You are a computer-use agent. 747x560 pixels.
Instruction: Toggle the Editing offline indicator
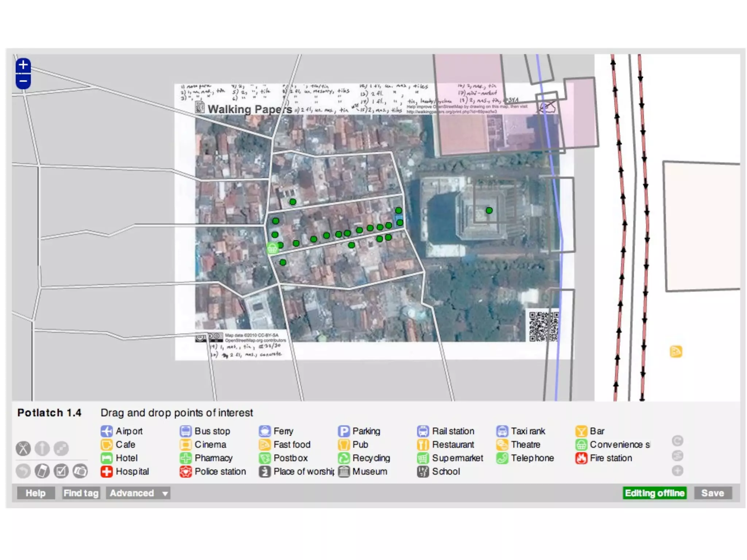(654, 493)
